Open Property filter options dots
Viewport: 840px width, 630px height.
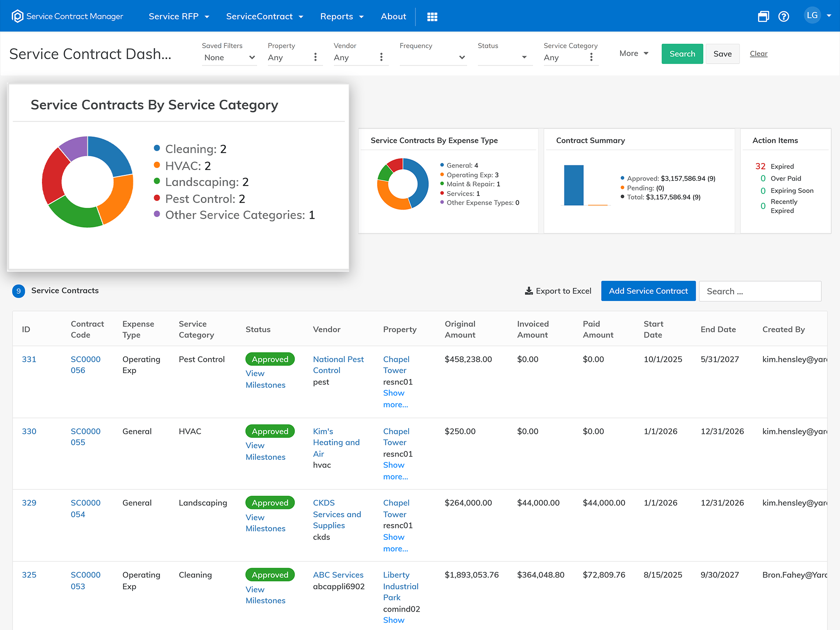(x=315, y=57)
